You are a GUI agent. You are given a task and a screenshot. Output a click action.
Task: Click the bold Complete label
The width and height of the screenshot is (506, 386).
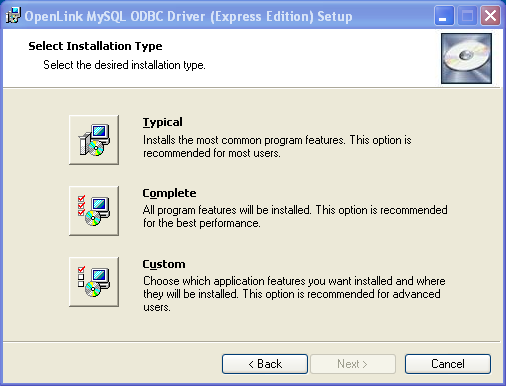(x=169, y=193)
